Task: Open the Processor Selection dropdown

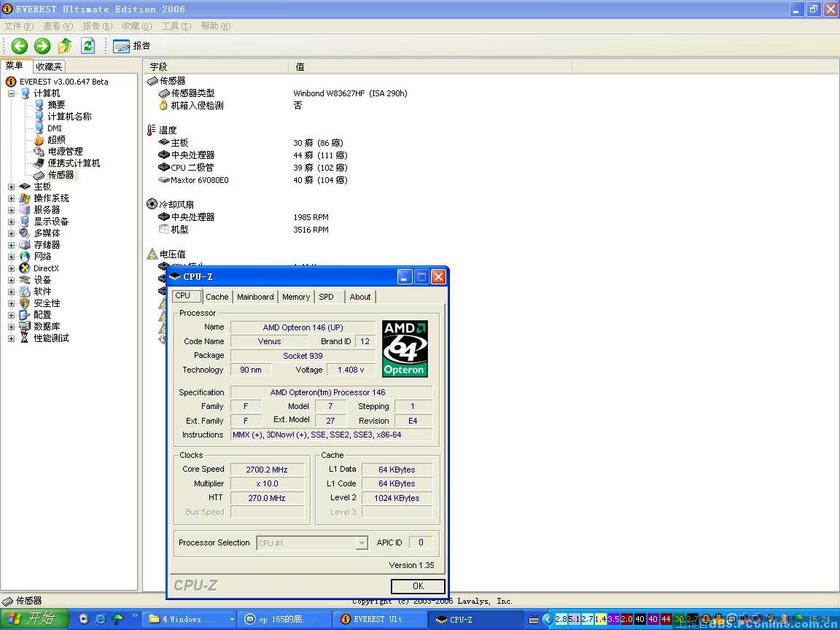Action: pyautogui.click(x=362, y=543)
